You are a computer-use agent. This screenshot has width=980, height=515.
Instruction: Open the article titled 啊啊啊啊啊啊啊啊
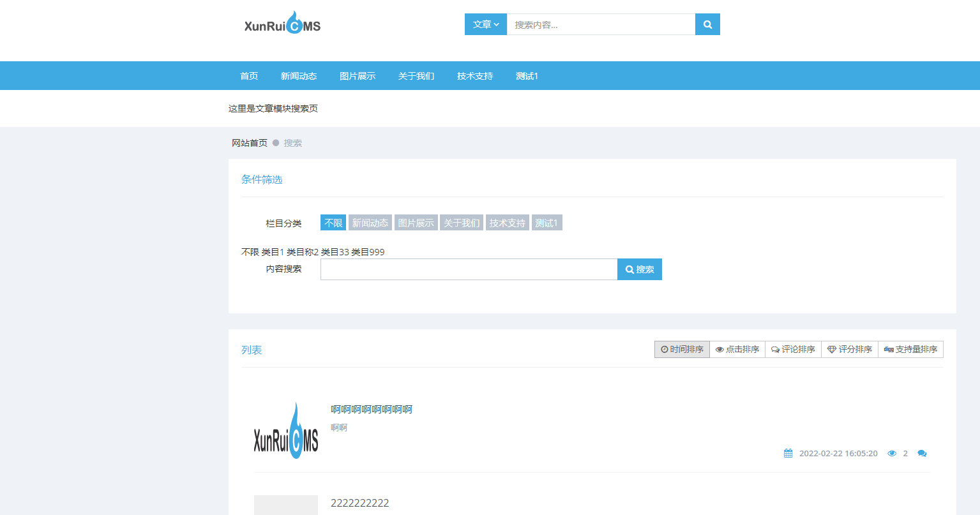point(372,409)
